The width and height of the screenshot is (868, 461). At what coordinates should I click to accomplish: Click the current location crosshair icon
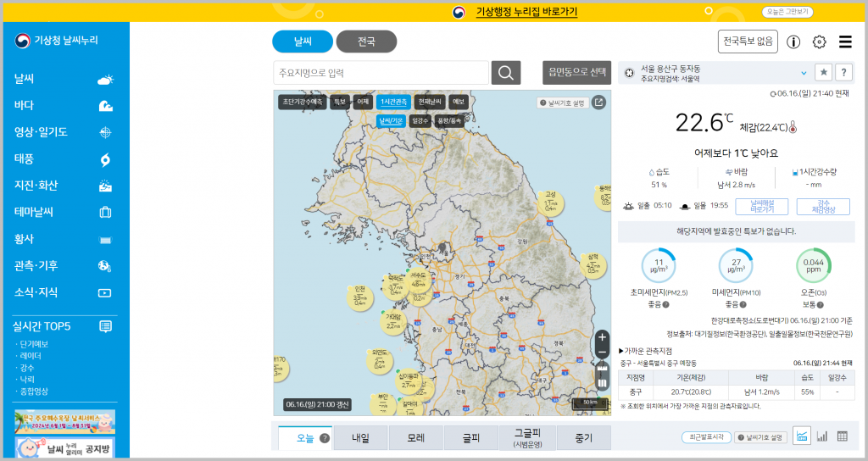pos(629,73)
